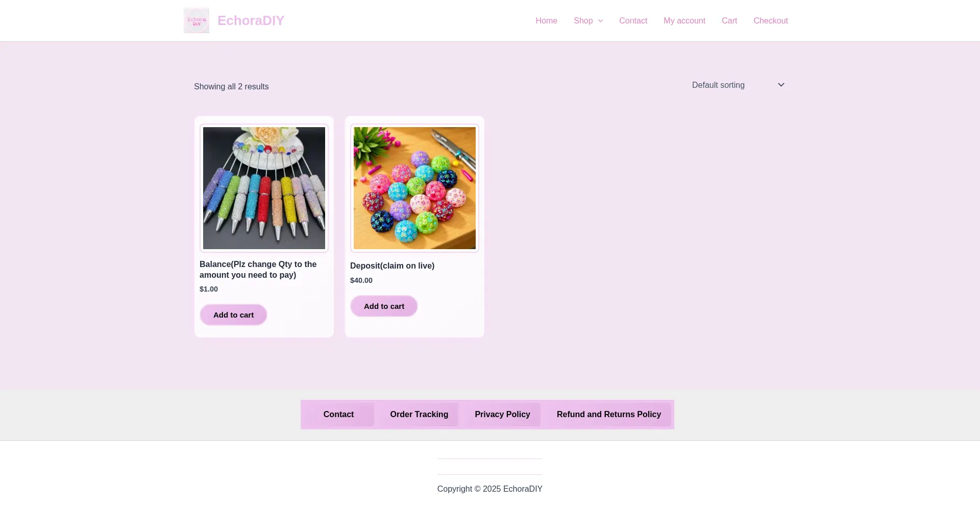This screenshot has width=980, height=507.
Task: Go to Checkout in the header
Action: coord(771,20)
